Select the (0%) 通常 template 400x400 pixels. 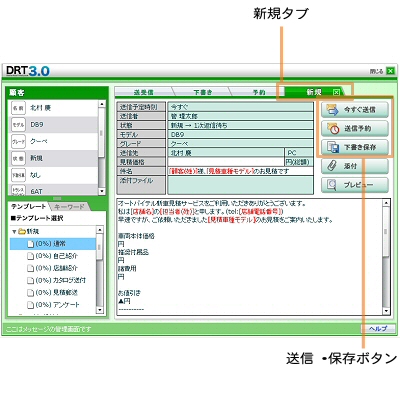pos(53,244)
